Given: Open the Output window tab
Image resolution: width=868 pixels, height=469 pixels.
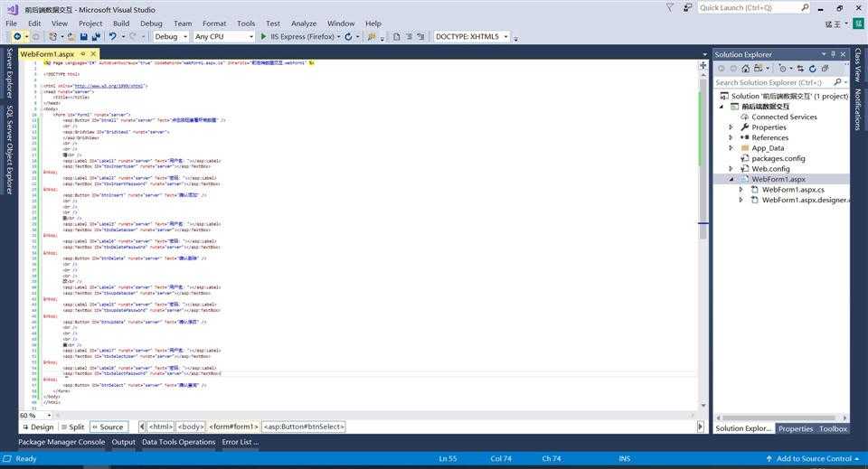Looking at the screenshot, I should pos(124,442).
